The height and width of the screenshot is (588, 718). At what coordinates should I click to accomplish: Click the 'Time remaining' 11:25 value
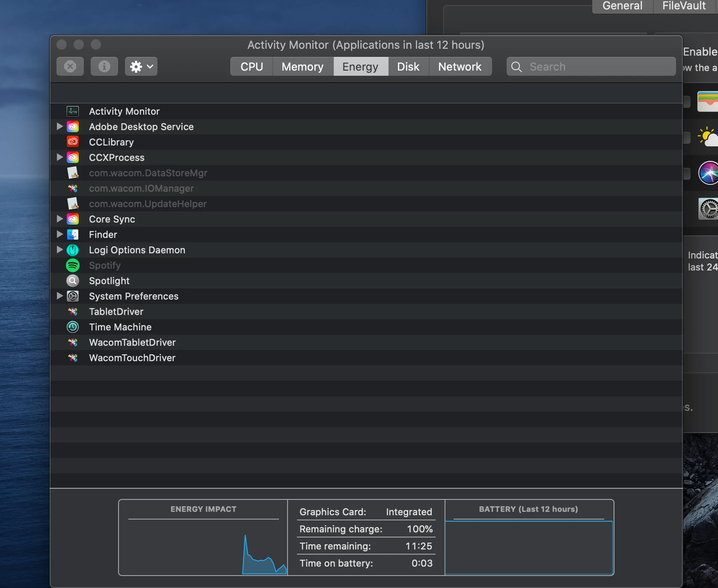pos(419,546)
